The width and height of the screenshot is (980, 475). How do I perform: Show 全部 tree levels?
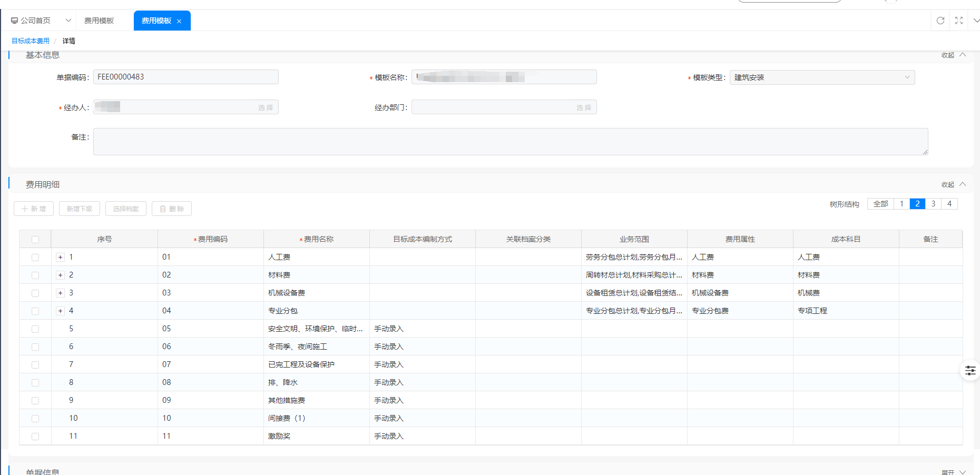point(880,204)
